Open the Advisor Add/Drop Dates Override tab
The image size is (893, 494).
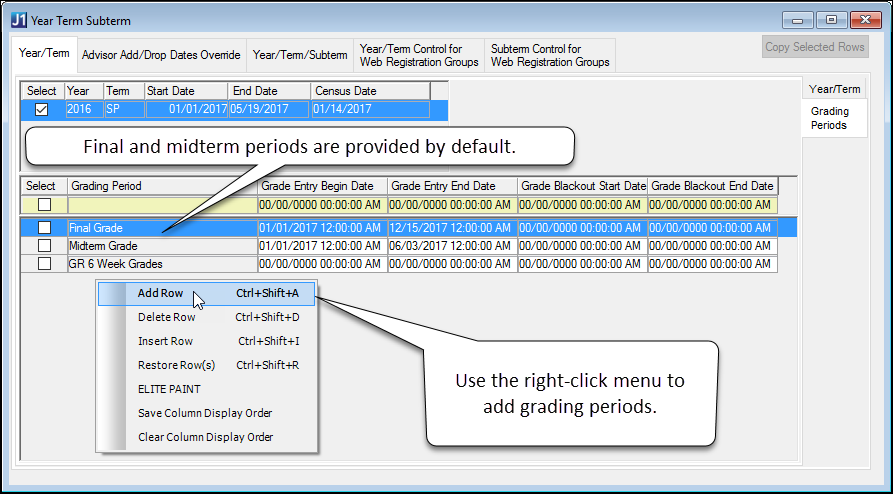click(x=161, y=55)
